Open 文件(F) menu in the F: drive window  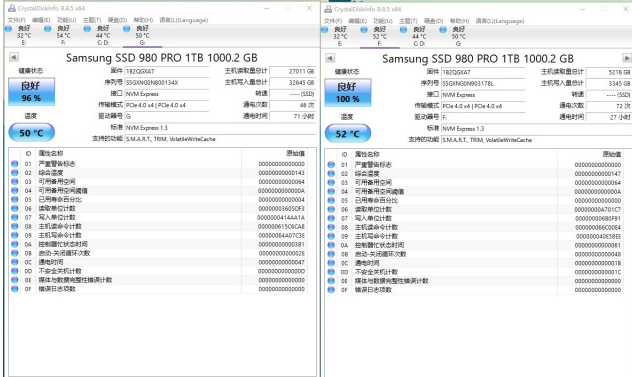point(333,21)
